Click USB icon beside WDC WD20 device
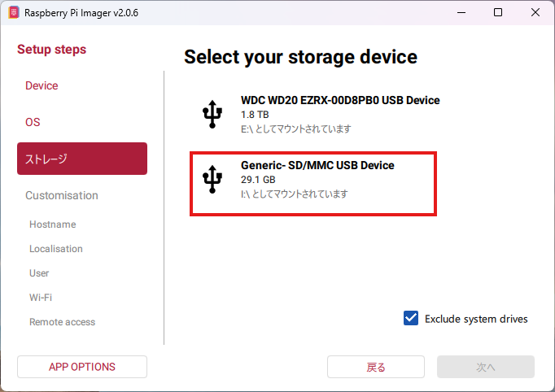 (212, 115)
